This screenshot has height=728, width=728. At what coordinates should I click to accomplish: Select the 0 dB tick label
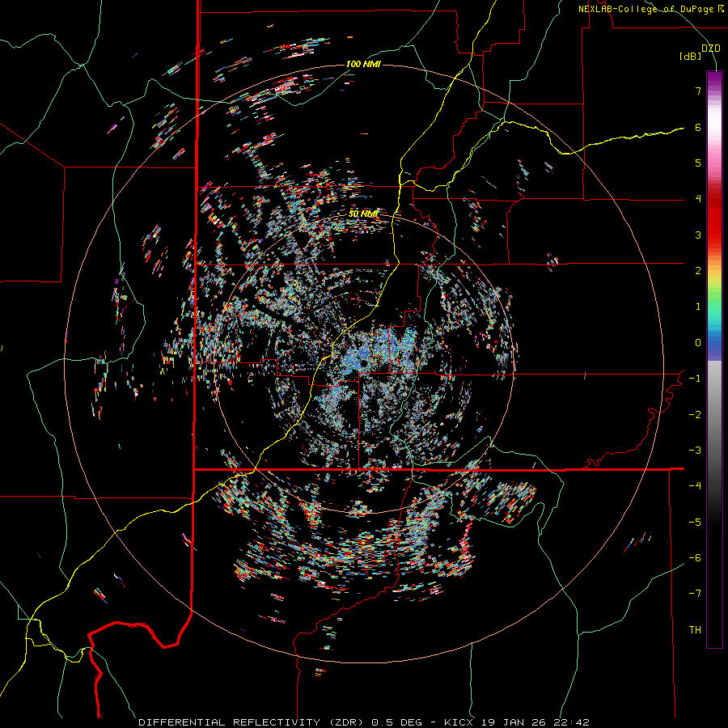698,343
